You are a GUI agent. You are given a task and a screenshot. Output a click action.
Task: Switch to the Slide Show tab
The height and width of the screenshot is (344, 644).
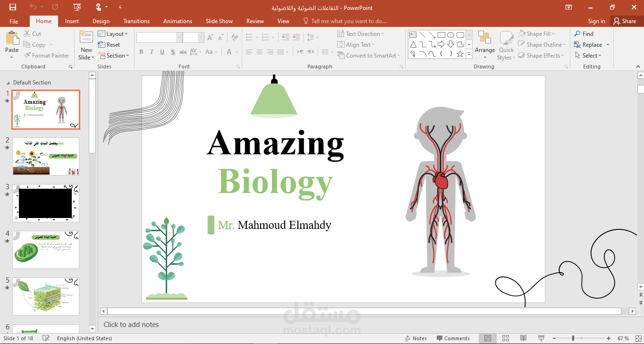pos(219,21)
